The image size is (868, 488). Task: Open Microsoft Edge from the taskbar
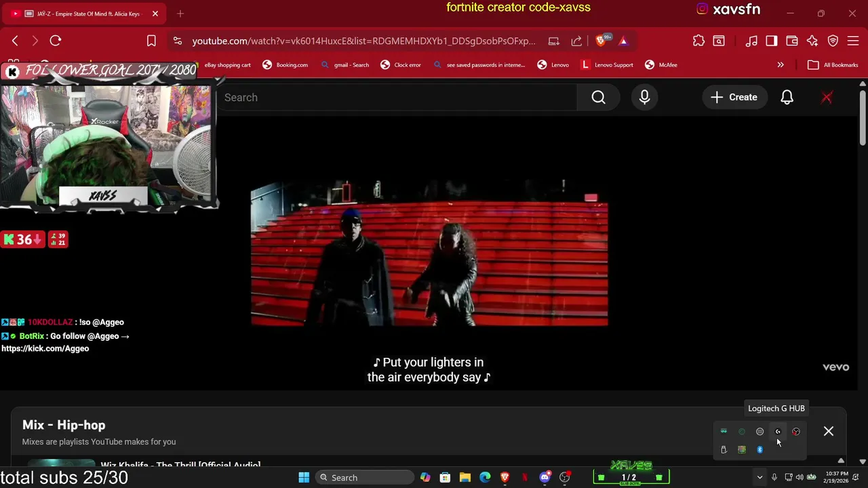coord(485,478)
